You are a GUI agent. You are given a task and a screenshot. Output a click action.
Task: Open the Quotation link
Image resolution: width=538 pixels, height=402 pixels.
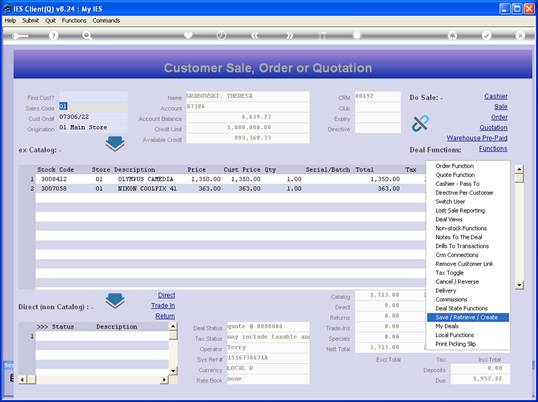(493, 128)
